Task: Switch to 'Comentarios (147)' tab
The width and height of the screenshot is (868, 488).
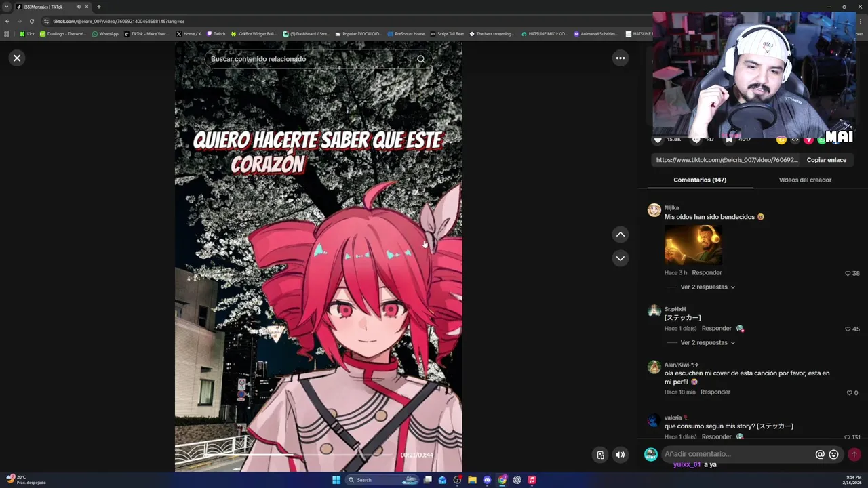Action: click(x=700, y=180)
